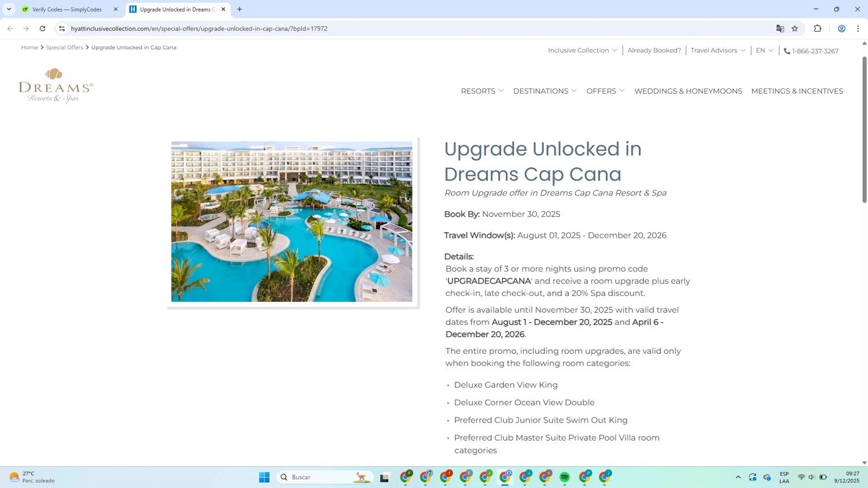Reload the page with the refresh icon
This screenshot has width=868, height=488.
click(42, 28)
